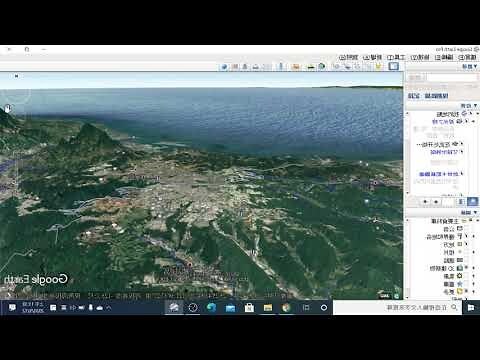
Task: Select the Add Polygon tool
Action: coord(369,66)
